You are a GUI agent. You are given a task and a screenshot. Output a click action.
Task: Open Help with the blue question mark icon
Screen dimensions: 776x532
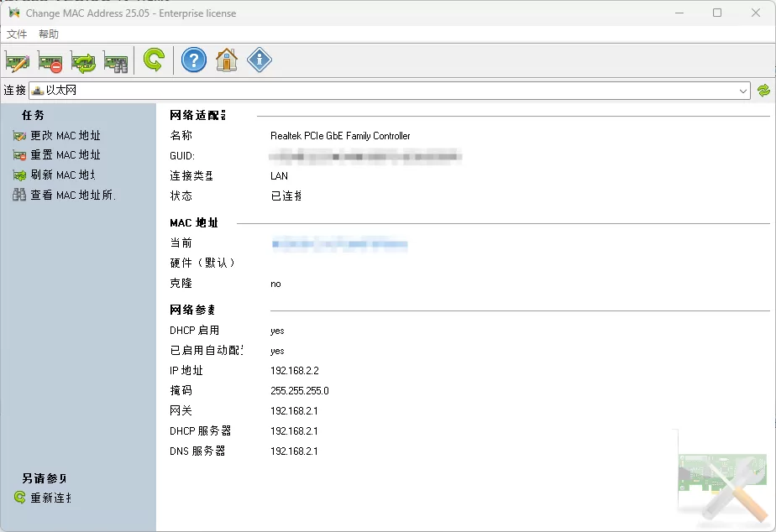[x=193, y=60]
